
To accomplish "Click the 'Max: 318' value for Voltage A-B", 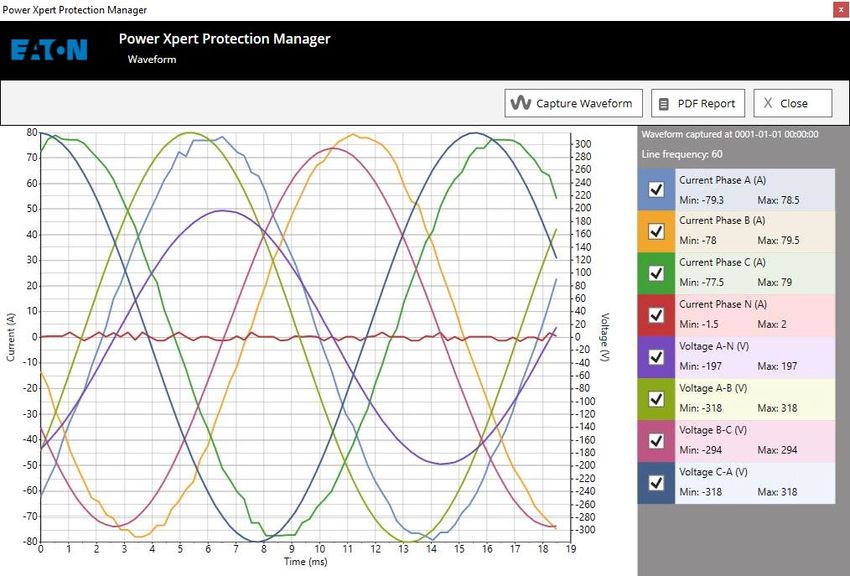I will tap(777, 408).
